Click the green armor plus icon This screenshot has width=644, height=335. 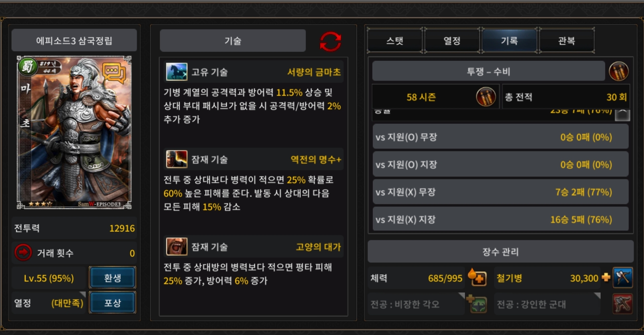coord(477,304)
